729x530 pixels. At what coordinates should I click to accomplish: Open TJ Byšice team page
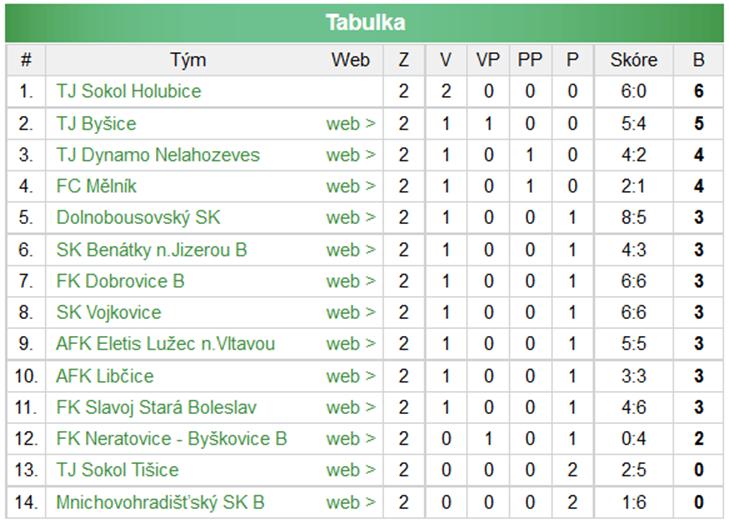[x=96, y=124]
